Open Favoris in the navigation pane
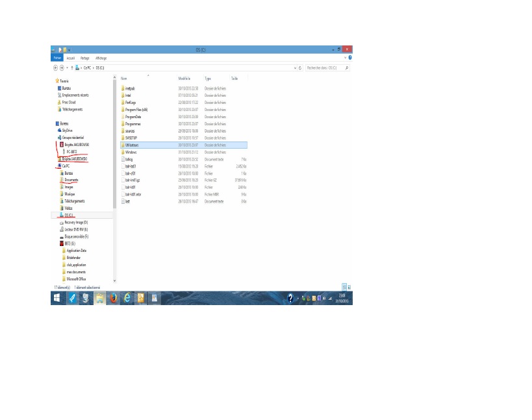Screen dimensions: 532x420 tap(64, 81)
